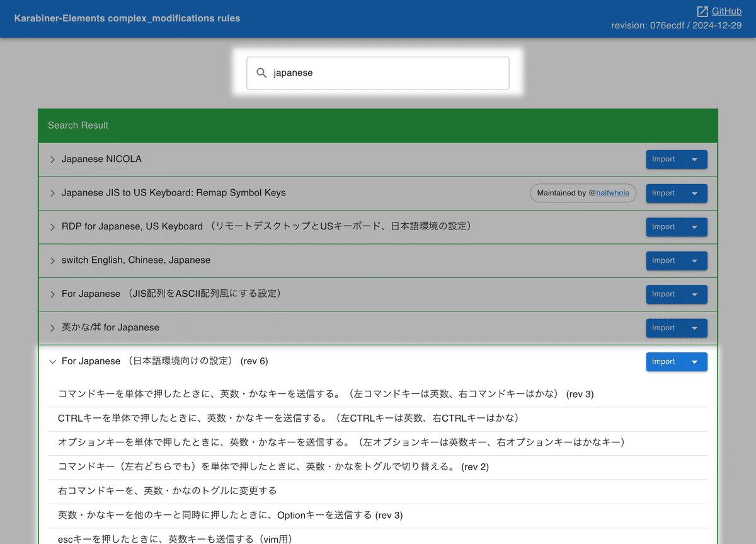Select rule オプションキーを単体で押したときに
Viewport: 756px width, 544px height.
coord(378,443)
